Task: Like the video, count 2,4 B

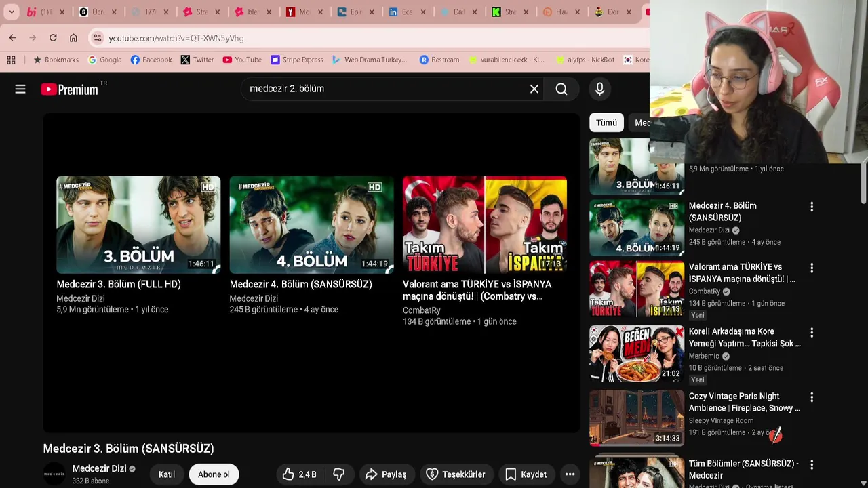Action: tap(299, 474)
